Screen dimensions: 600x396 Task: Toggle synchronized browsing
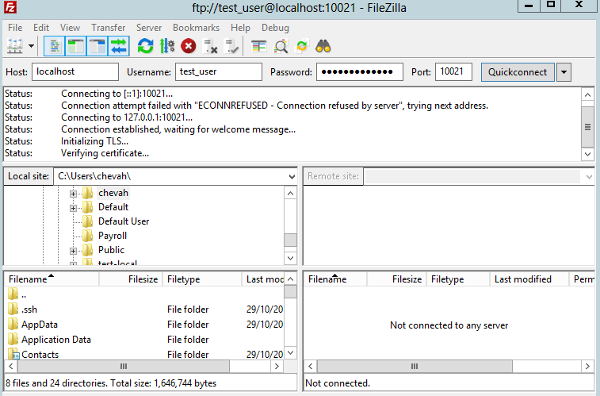pos(302,46)
